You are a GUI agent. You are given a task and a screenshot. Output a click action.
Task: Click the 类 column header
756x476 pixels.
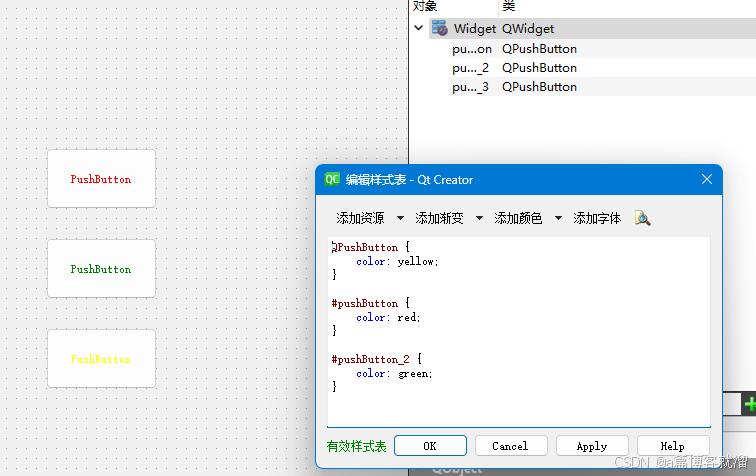pyautogui.click(x=509, y=6)
